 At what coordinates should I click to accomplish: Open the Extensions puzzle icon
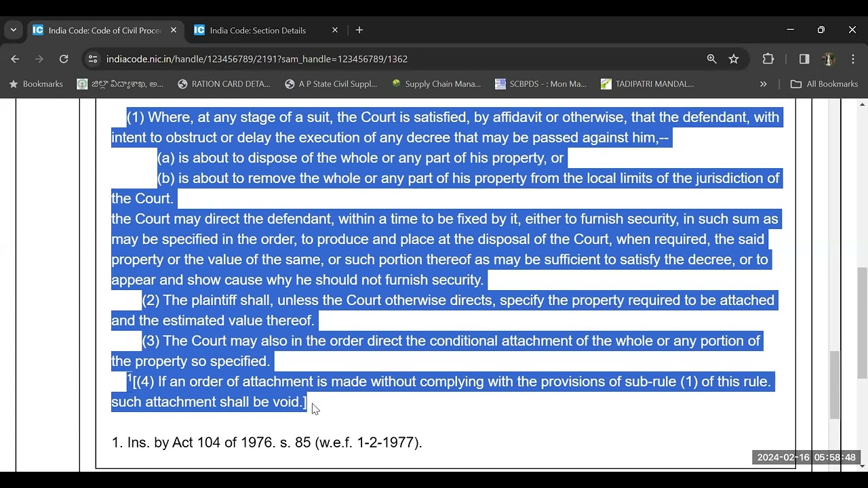point(768,59)
